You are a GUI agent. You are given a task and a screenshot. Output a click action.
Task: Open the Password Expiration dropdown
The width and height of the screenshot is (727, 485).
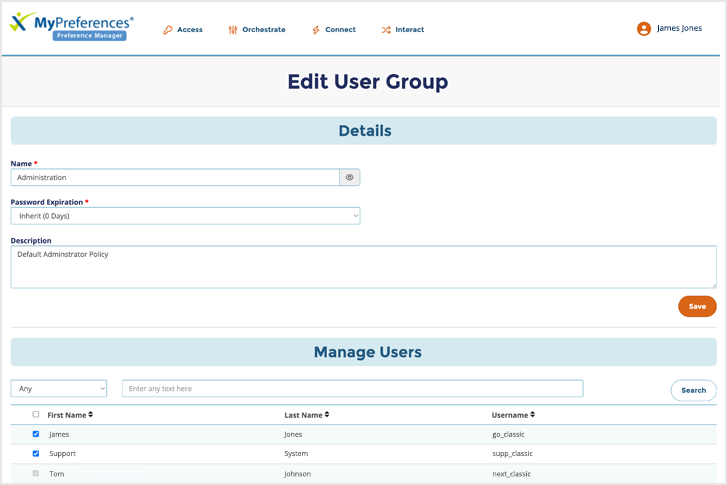(185, 216)
